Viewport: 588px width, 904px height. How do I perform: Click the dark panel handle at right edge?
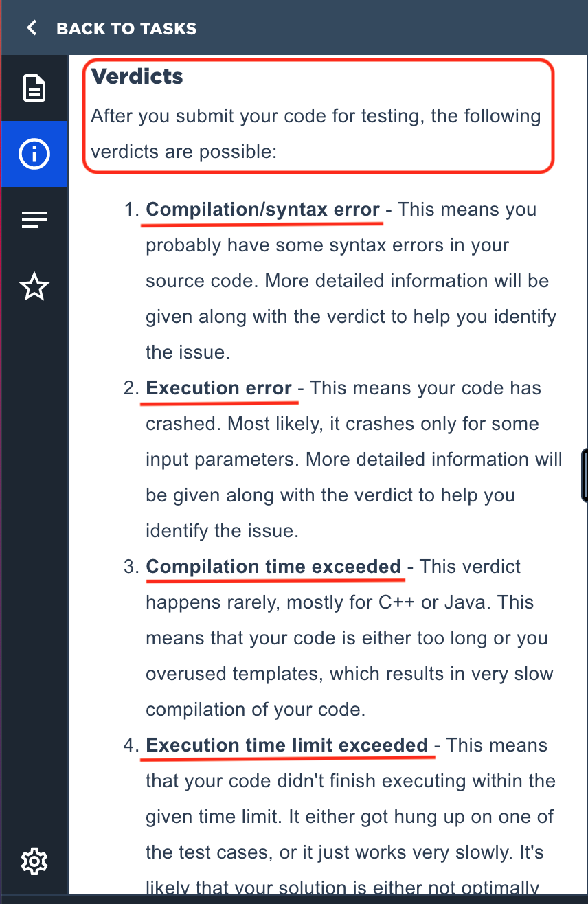coord(584,475)
